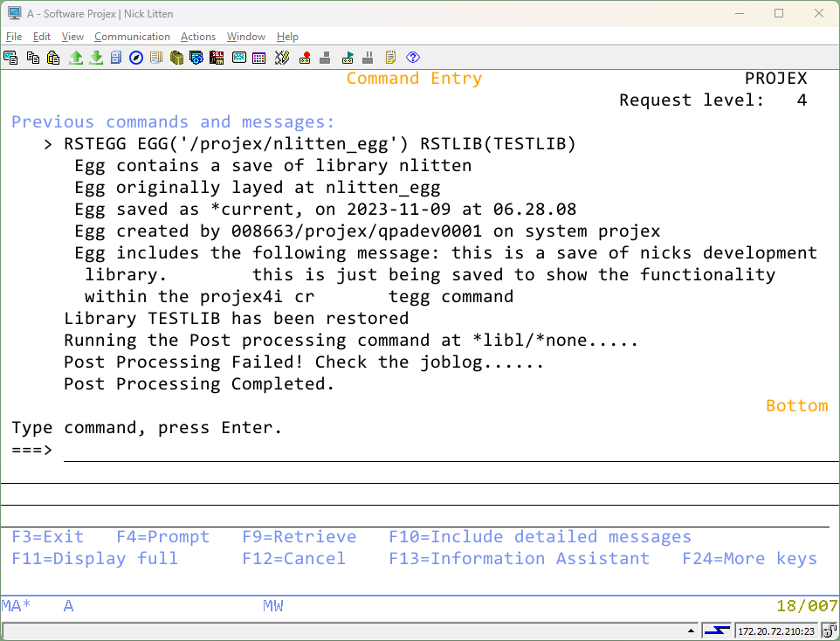Screen dimensions: 840x641
Task: Click the blue connection status icon
Action: (x=717, y=631)
